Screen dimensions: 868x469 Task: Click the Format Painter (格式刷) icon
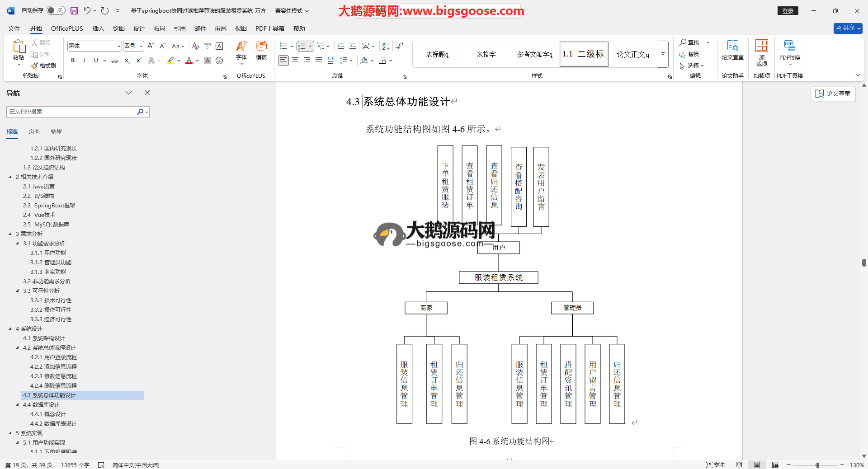tap(44, 66)
